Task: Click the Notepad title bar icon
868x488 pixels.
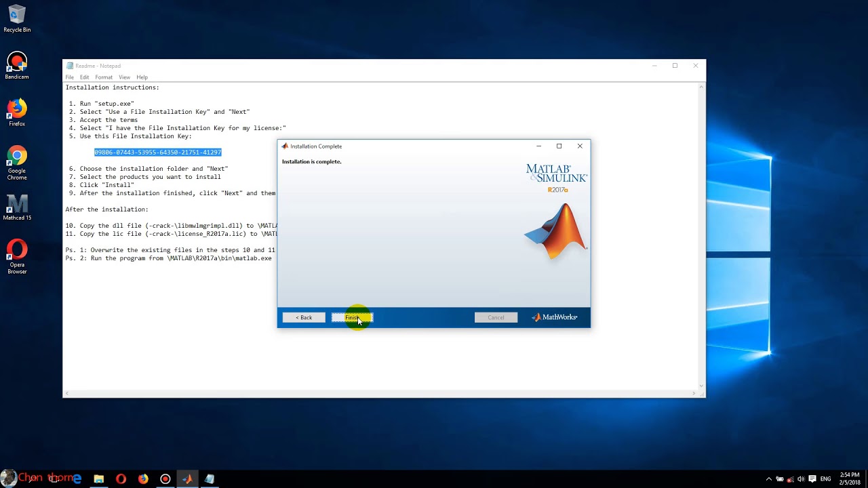Action: [x=70, y=66]
